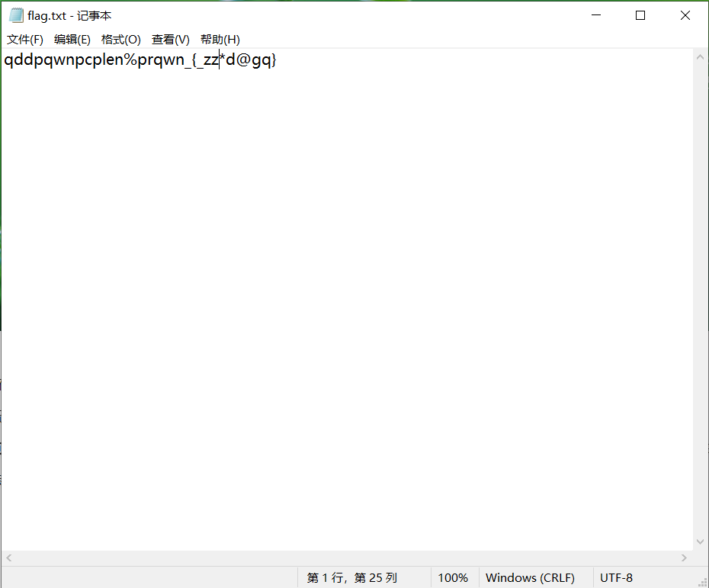Minimize the Notepad window
This screenshot has width=709, height=588.
coord(596,16)
